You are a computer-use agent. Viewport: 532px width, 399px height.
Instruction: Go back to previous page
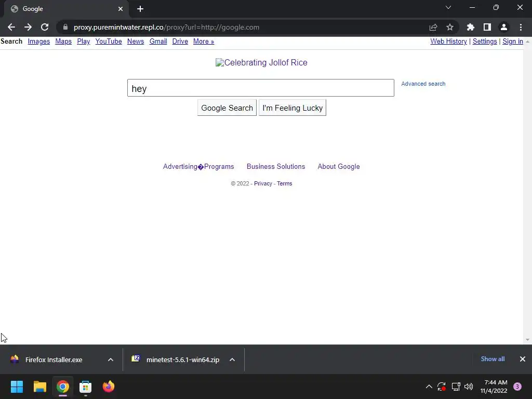coord(11,27)
